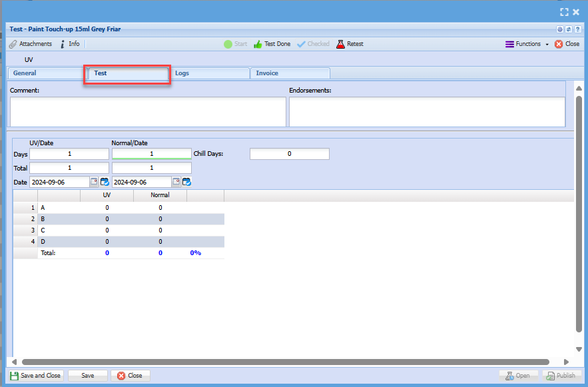This screenshot has height=387, width=588.
Task: Open the Attachments paperclip icon
Action: (x=13, y=44)
